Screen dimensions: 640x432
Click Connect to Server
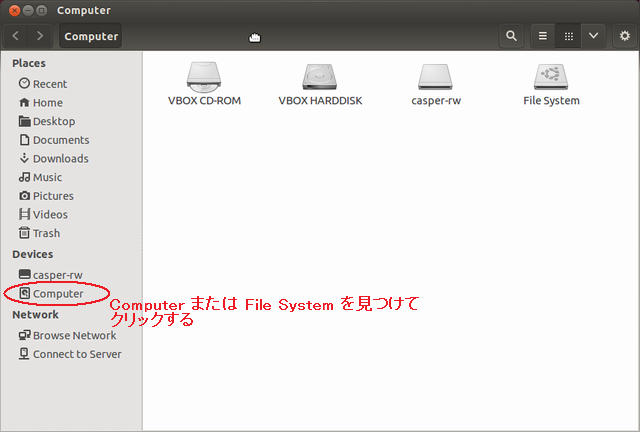click(x=77, y=354)
